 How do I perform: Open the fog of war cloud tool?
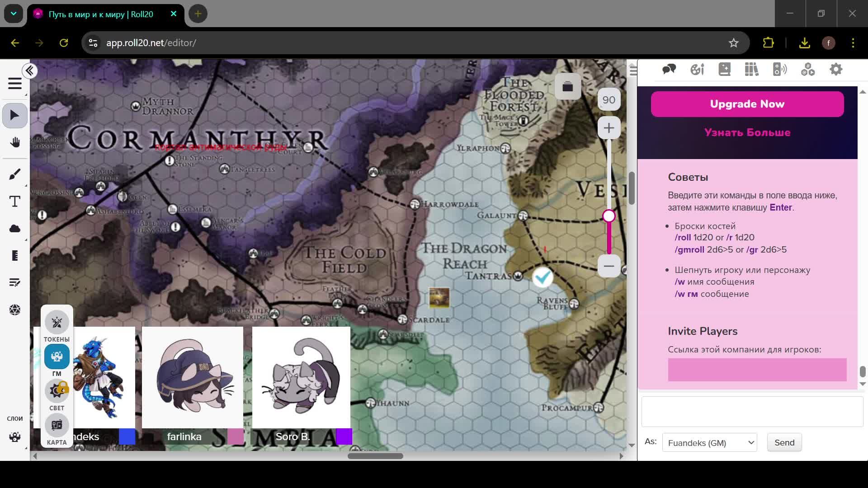15,229
